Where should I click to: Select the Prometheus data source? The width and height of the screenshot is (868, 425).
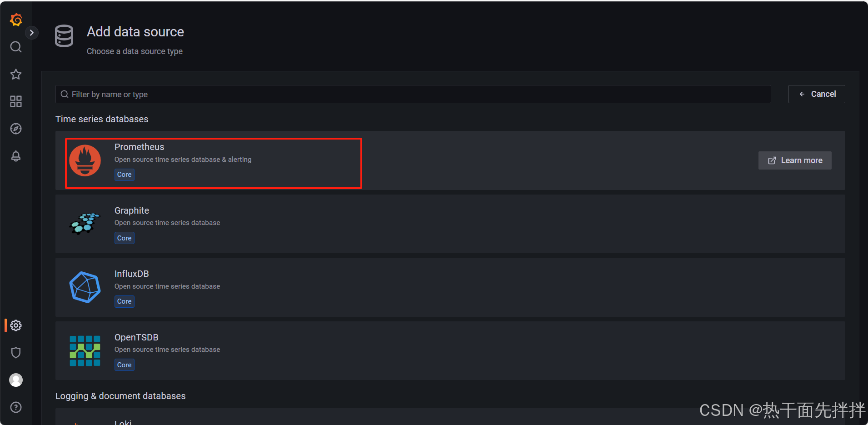pyautogui.click(x=450, y=160)
